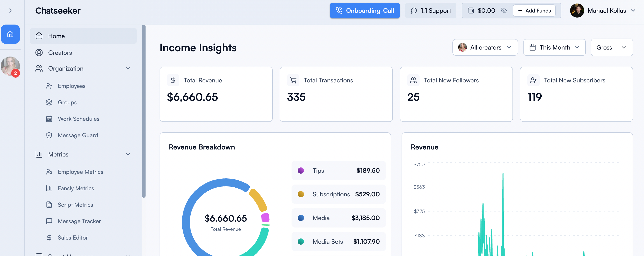
Task: Click the Total Revenue dollar icon
Action: point(173,80)
